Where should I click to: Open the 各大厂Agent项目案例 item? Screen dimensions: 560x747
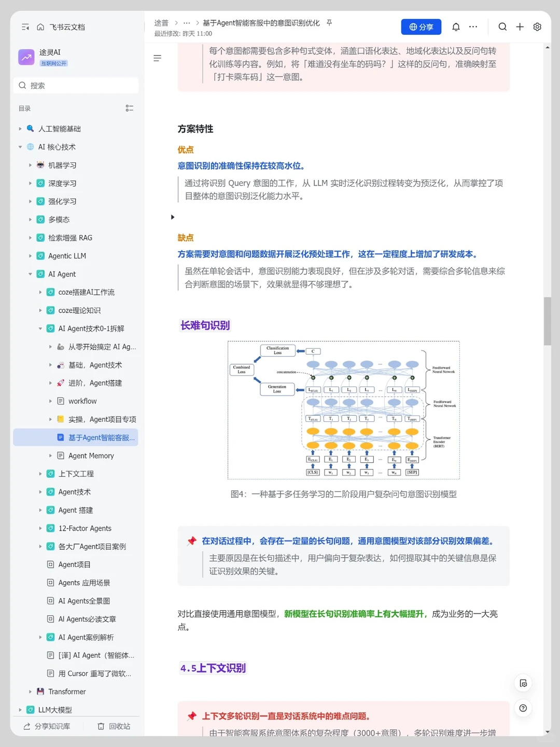coord(92,546)
